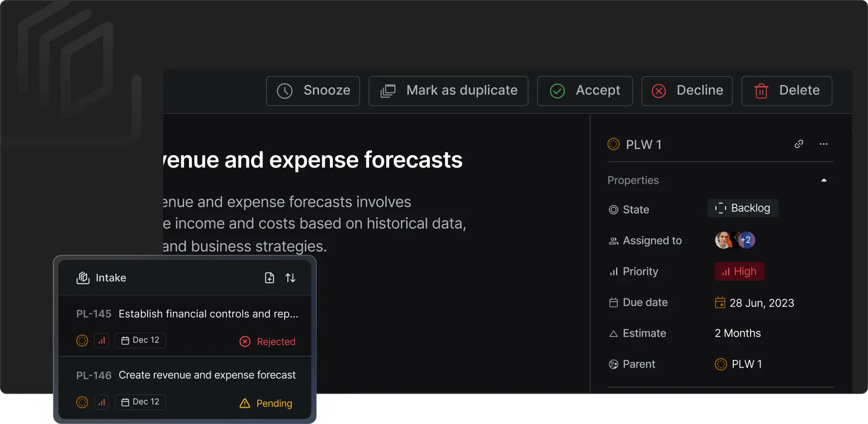868x424 pixels.
Task: Click the Intake panel logo icon
Action: pyautogui.click(x=83, y=278)
